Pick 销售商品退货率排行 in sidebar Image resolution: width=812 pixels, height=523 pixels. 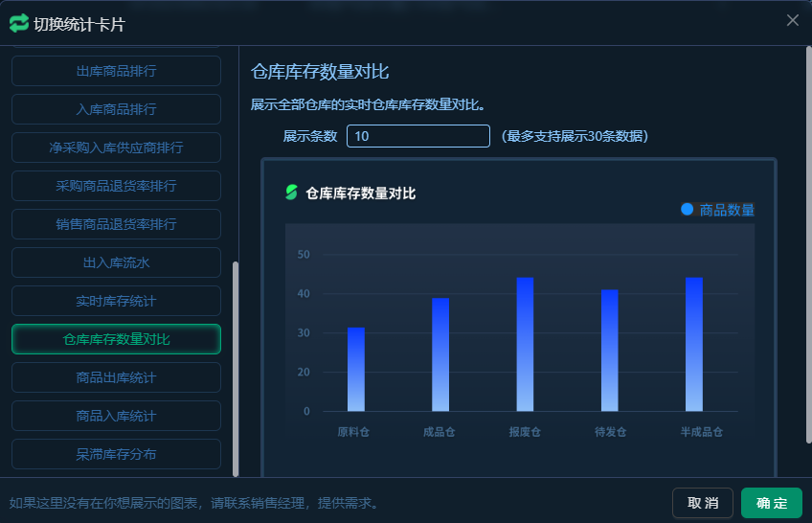pyautogui.click(x=116, y=224)
